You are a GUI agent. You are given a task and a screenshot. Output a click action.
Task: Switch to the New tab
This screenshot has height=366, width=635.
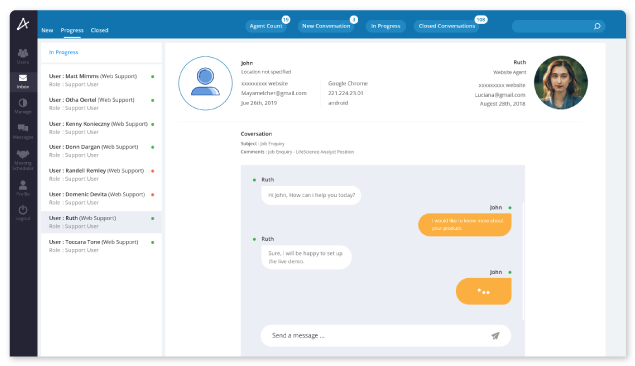pos(47,30)
